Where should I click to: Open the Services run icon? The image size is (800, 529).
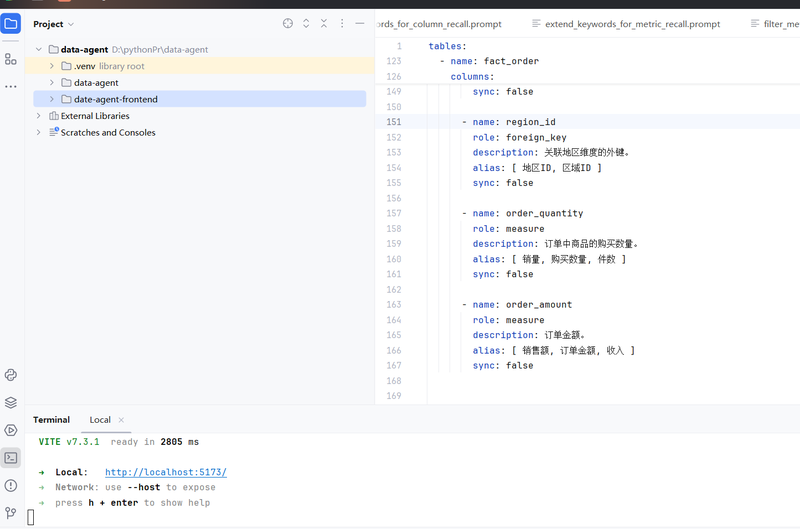pos(11,430)
